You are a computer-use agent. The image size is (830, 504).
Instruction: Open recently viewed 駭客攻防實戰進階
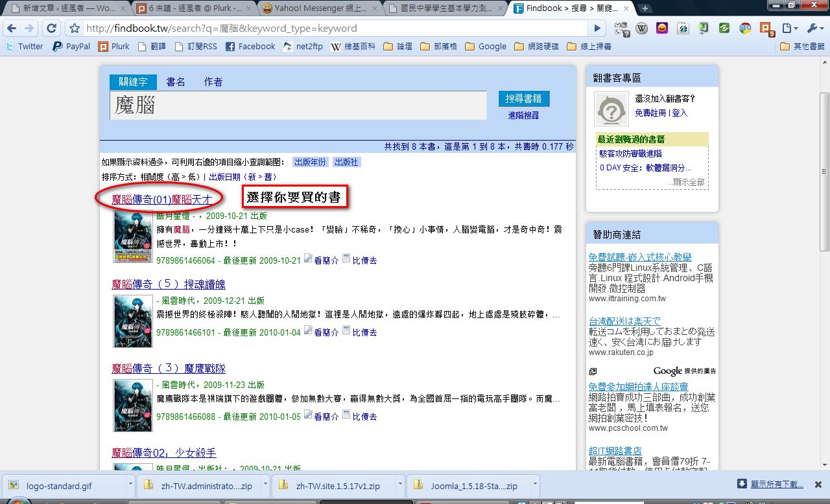tap(631, 154)
